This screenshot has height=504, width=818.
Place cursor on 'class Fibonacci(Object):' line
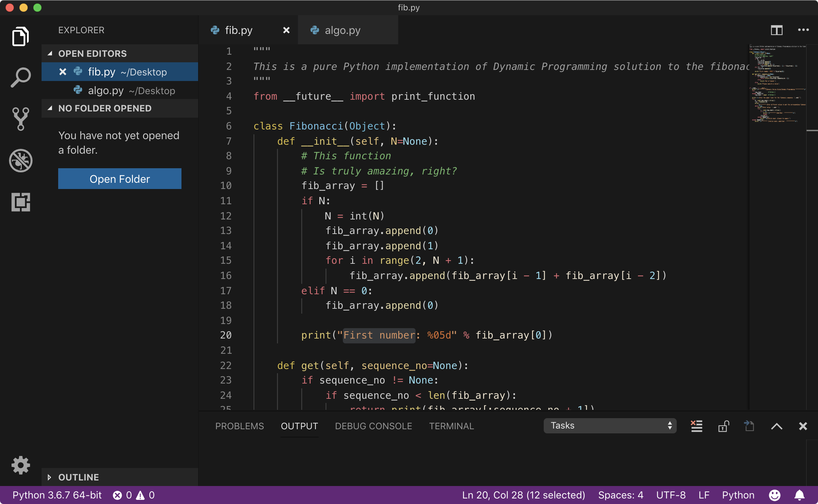point(324,126)
